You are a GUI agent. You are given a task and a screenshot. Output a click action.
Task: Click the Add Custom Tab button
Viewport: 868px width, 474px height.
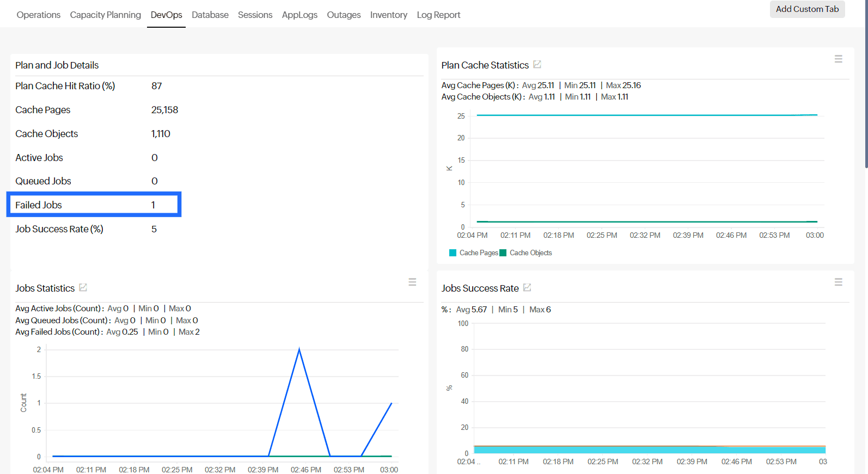(x=807, y=9)
